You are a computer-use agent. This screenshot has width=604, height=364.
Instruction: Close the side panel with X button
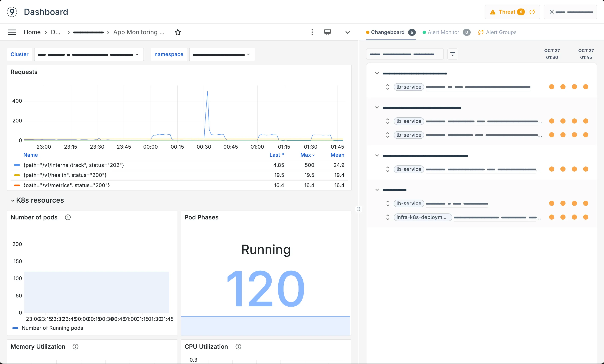551,12
